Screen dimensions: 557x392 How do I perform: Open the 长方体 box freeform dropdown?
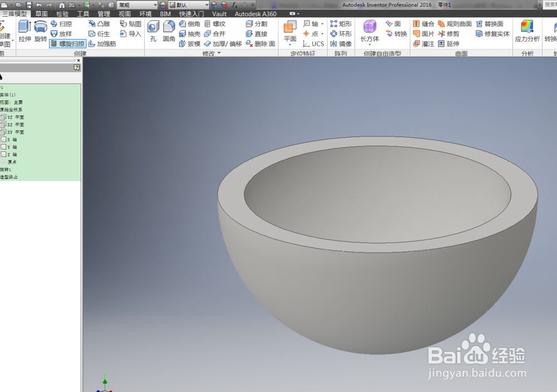pos(369,45)
